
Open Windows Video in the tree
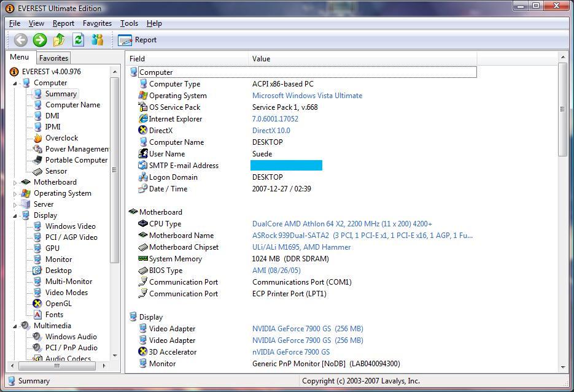coord(70,226)
